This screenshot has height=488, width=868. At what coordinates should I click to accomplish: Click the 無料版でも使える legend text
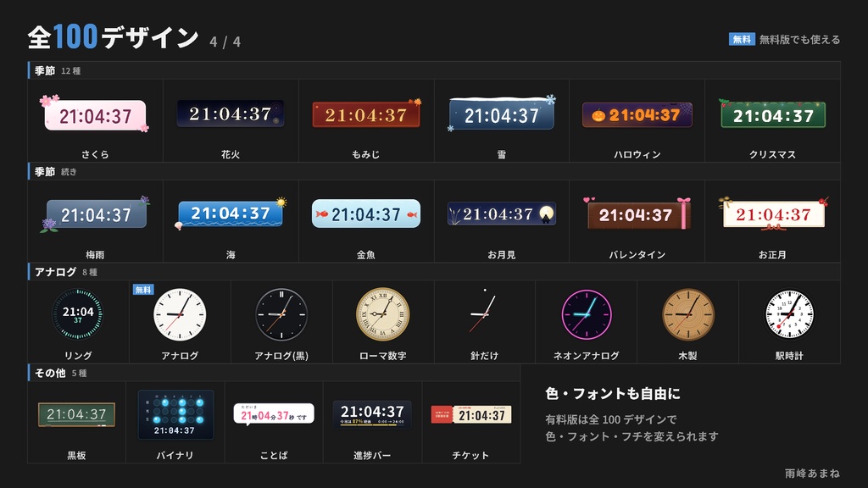pos(799,39)
